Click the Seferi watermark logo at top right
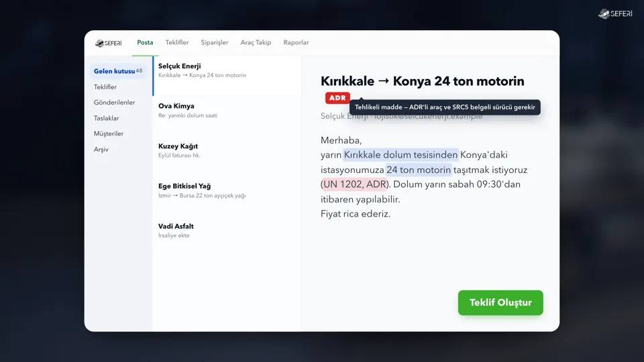Image resolution: width=644 pixels, height=362 pixels. [x=615, y=13]
